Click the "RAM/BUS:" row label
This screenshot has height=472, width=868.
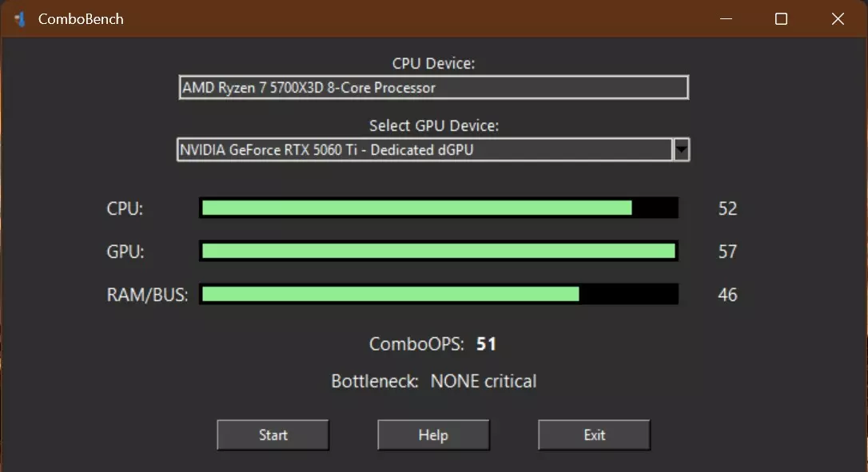[147, 295]
